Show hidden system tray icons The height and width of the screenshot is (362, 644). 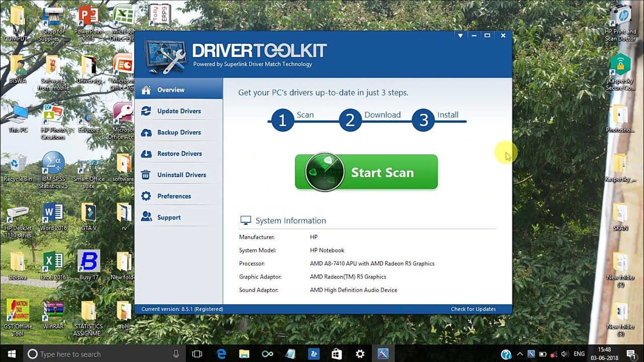tap(520, 354)
